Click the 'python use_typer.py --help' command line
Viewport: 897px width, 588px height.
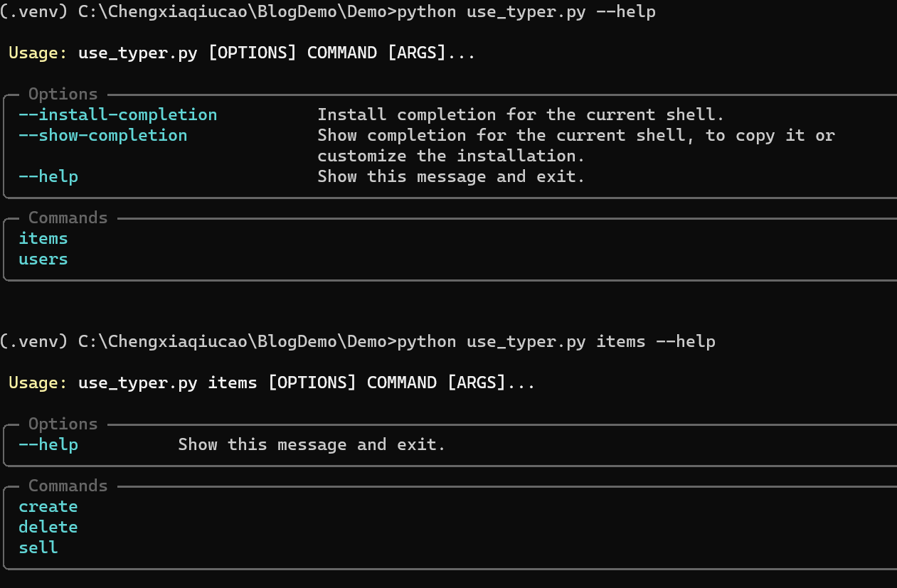(x=526, y=12)
